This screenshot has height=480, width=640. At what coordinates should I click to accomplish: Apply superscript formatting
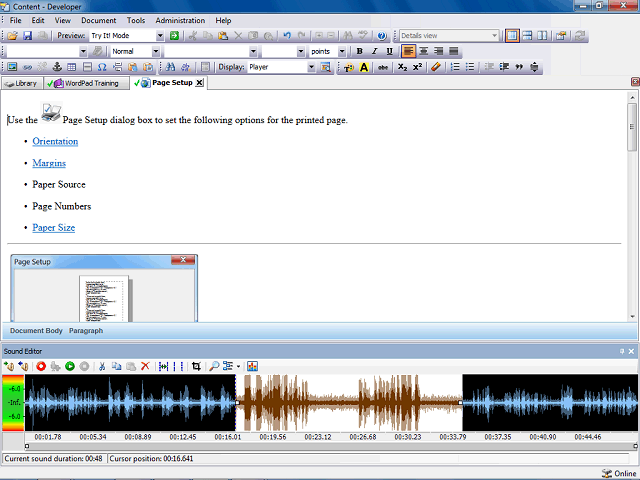click(x=417, y=67)
